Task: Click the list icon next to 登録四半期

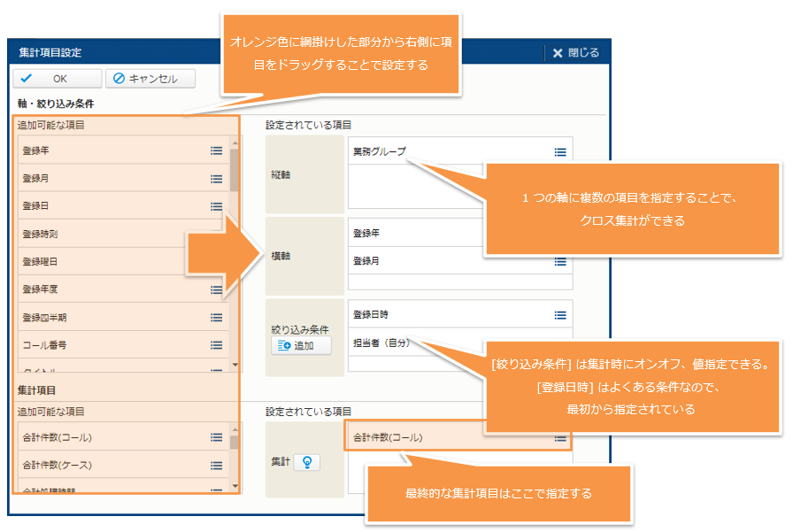Action: pos(216,317)
